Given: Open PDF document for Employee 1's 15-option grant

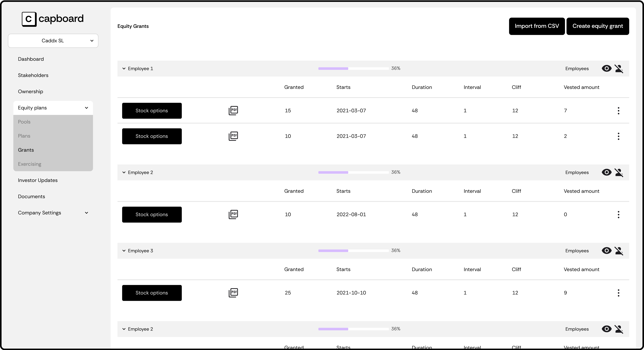Looking at the screenshot, I should point(233,110).
